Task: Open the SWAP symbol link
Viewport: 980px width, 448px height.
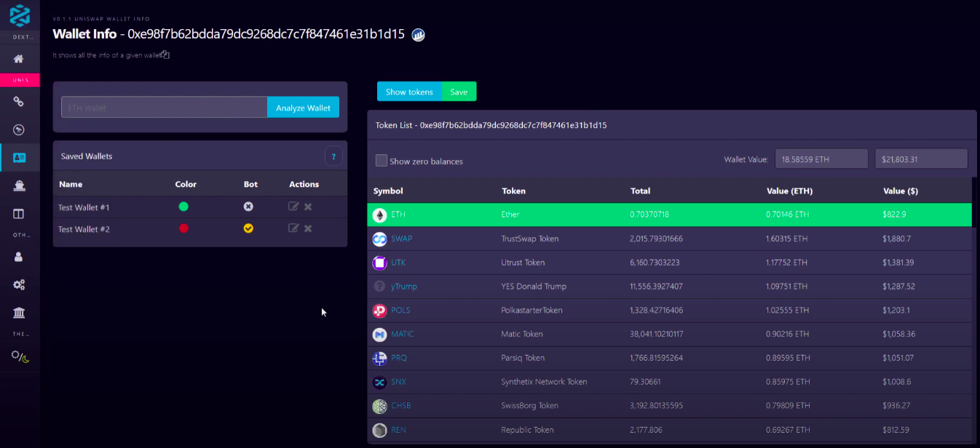Action: coord(401,239)
